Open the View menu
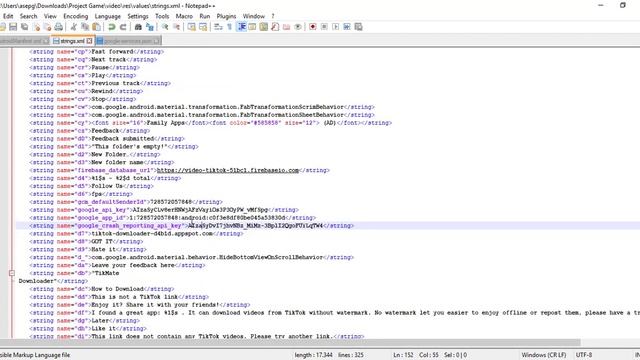Viewport: 640px width, 360px height. pyautogui.click(x=50, y=16)
